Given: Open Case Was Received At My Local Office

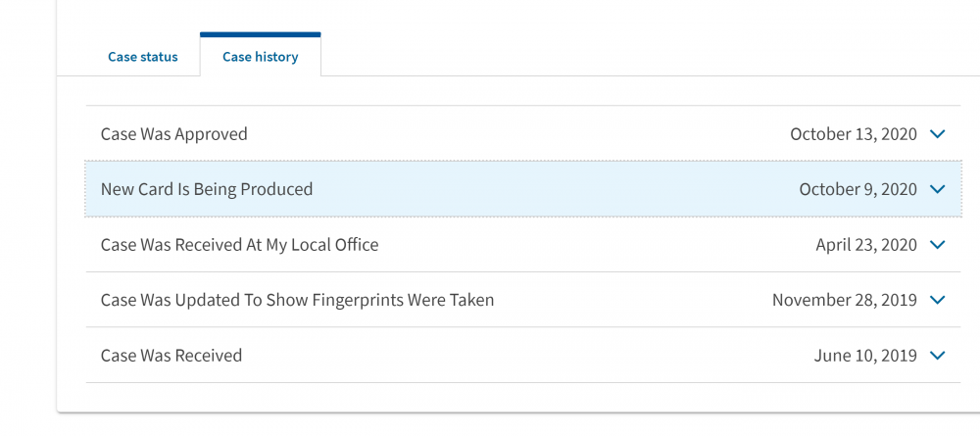Looking at the screenshot, I should [239, 244].
